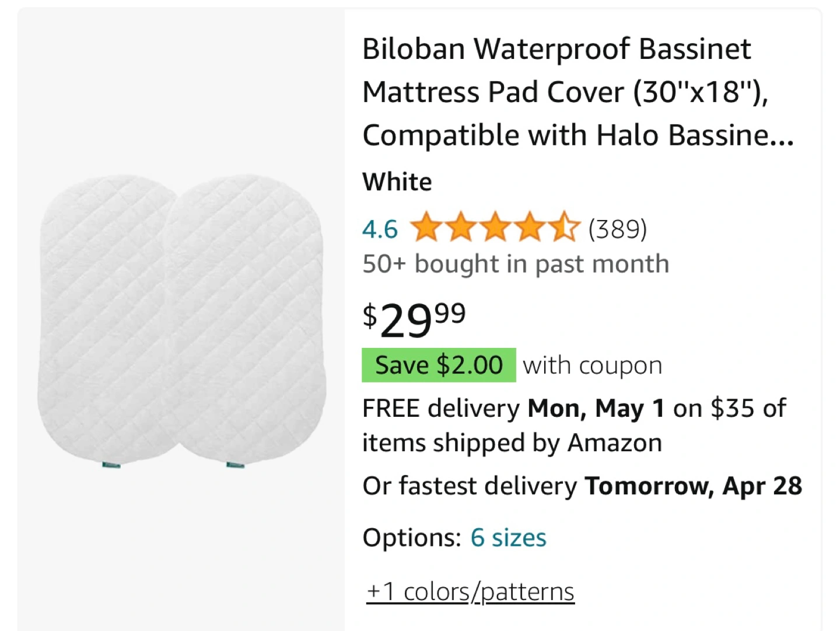Click the first orange rating star

pos(426,227)
